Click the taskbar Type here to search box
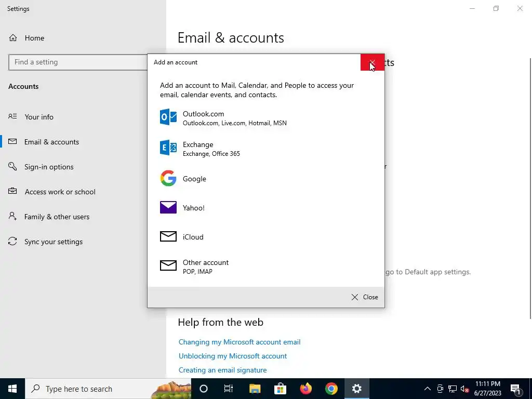This screenshot has height=399, width=532. [x=108, y=389]
